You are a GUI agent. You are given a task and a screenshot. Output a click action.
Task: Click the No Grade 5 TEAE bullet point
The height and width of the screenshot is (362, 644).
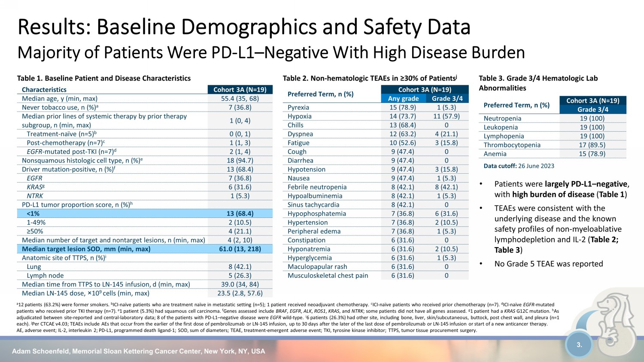(548, 264)
